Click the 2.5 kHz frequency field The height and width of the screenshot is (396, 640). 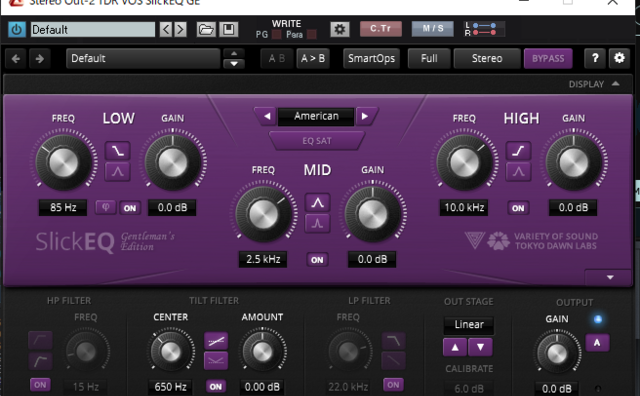point(263,259)
